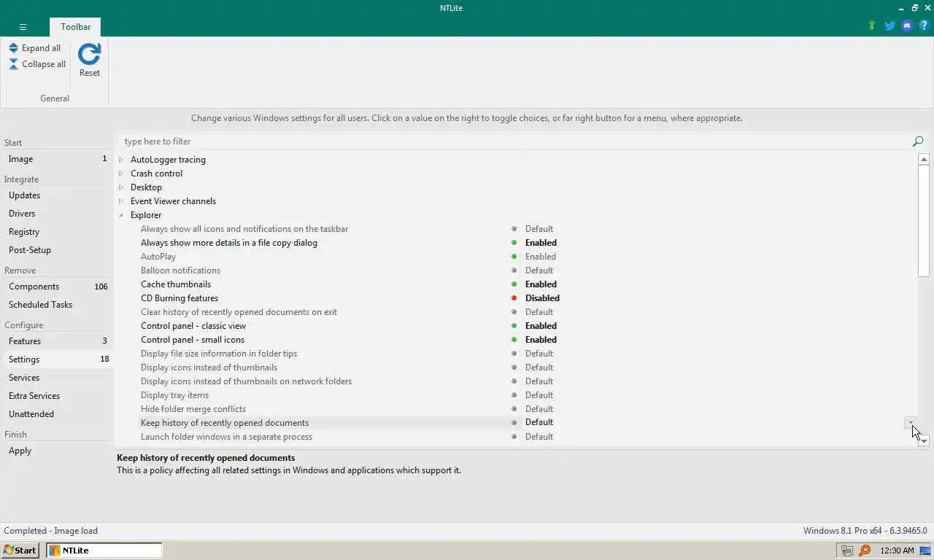Expand the AutoLogger tracing node
The height and width of the screenshot is (560, 934).
(x=121, y=160)
